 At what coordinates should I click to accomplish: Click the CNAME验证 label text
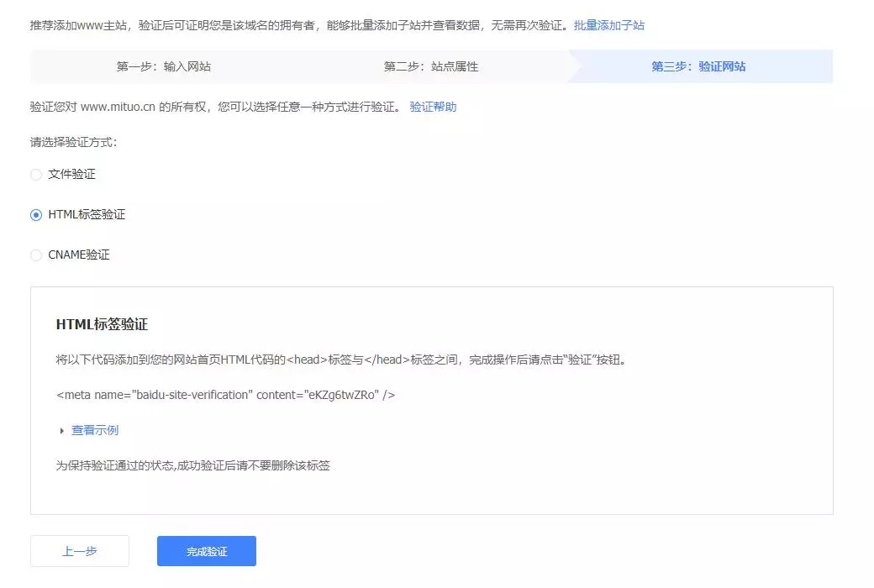(79, 255)
